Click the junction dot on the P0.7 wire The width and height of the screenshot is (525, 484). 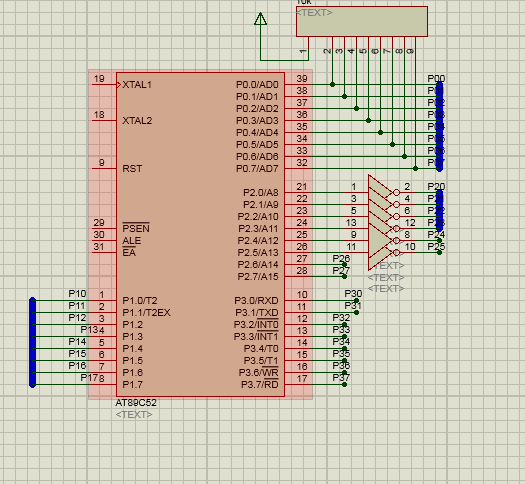click(x=416, y=168)
